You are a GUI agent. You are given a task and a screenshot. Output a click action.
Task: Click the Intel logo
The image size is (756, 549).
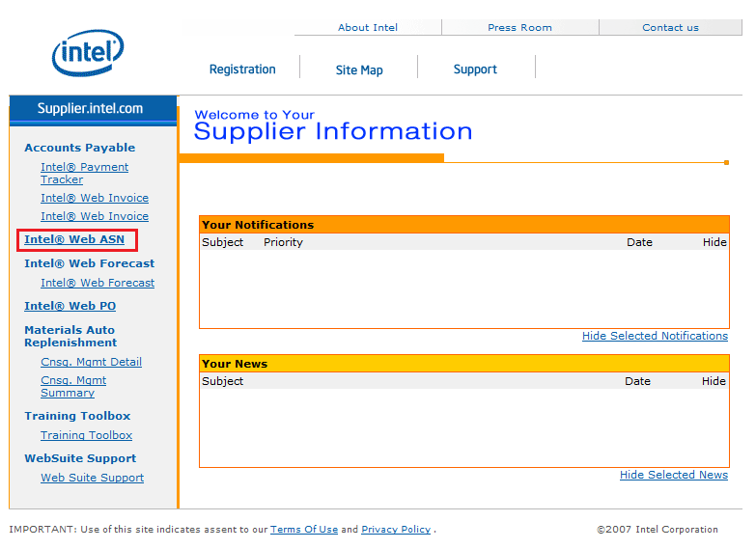pyautogui.click(x=88, y=52)
